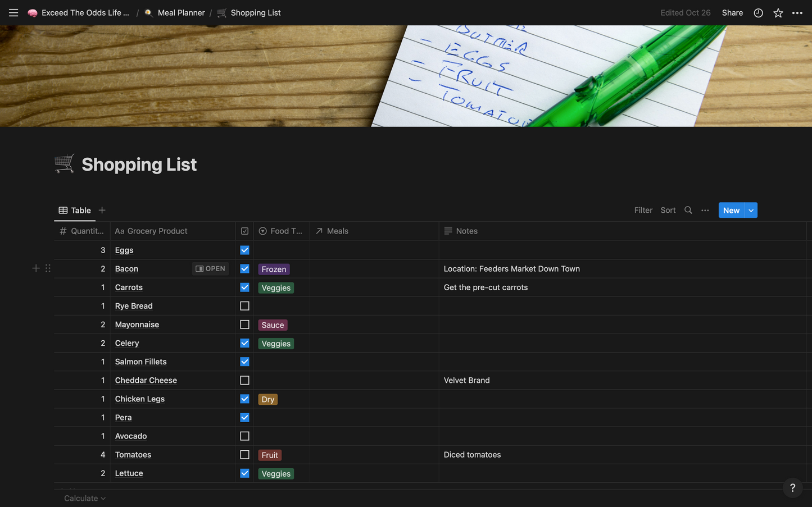Add page to favorites with star icon
Viewport: 812px width, 507px height.
tap(778, 12)
